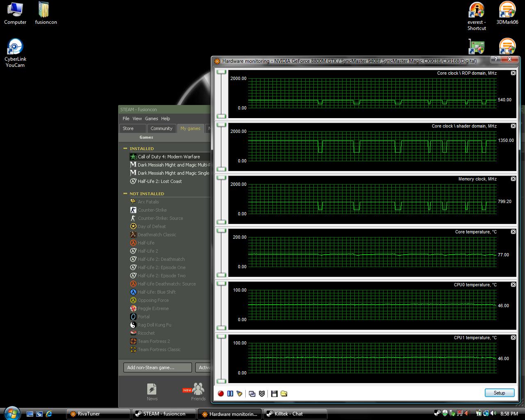Switch to RivaTuner in the taskbar
The height and width of the screenshot is (420, 525).
click(x=98, y=414)
